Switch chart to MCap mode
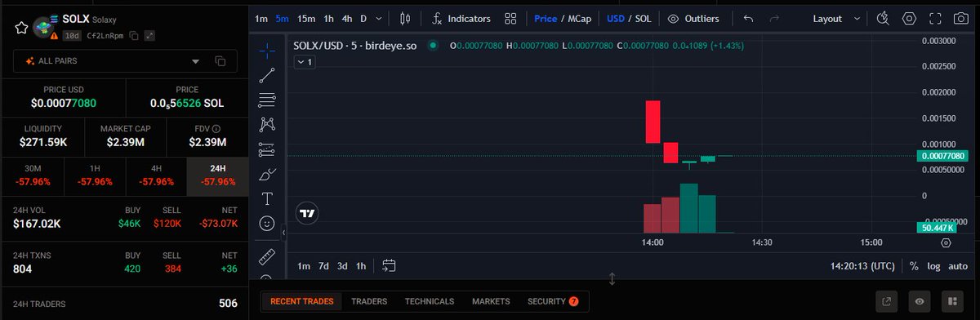Screen dimensions: 980x320 click(x=579, y=18)
